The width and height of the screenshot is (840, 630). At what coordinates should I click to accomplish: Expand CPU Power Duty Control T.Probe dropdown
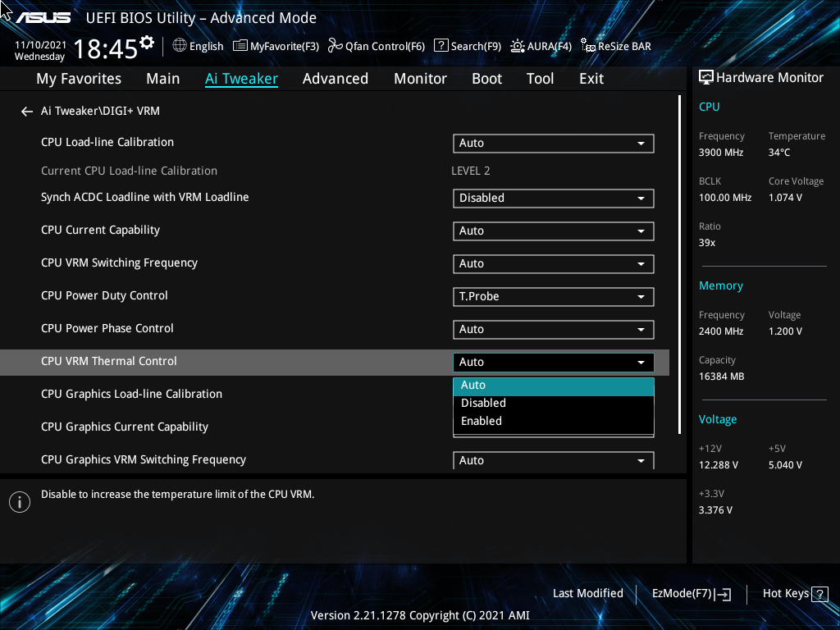(x=554, y=297)
